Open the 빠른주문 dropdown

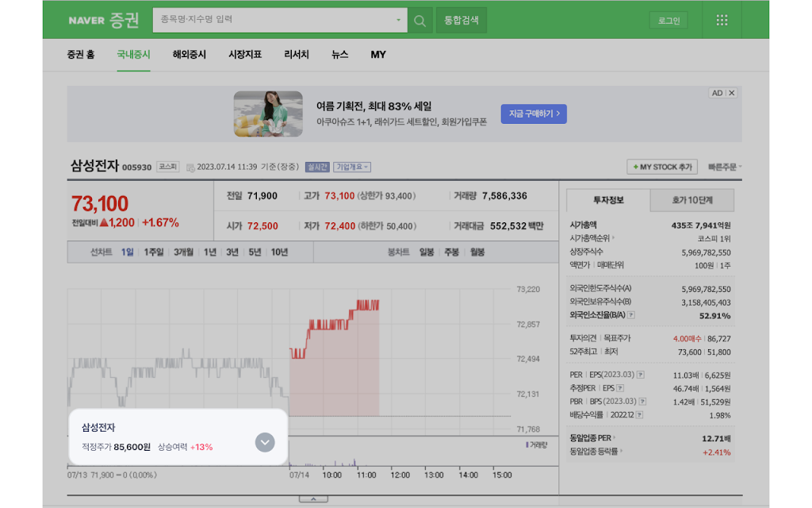[725, 167]
